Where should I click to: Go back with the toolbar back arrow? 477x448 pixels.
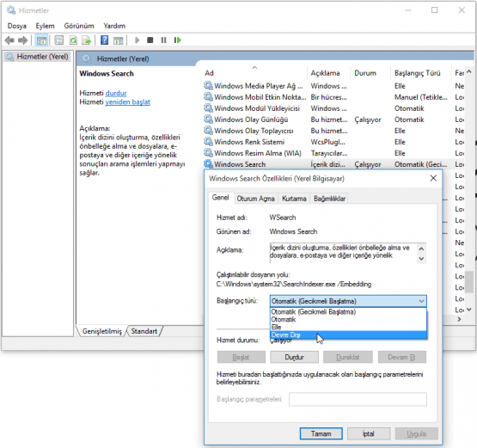9,40
